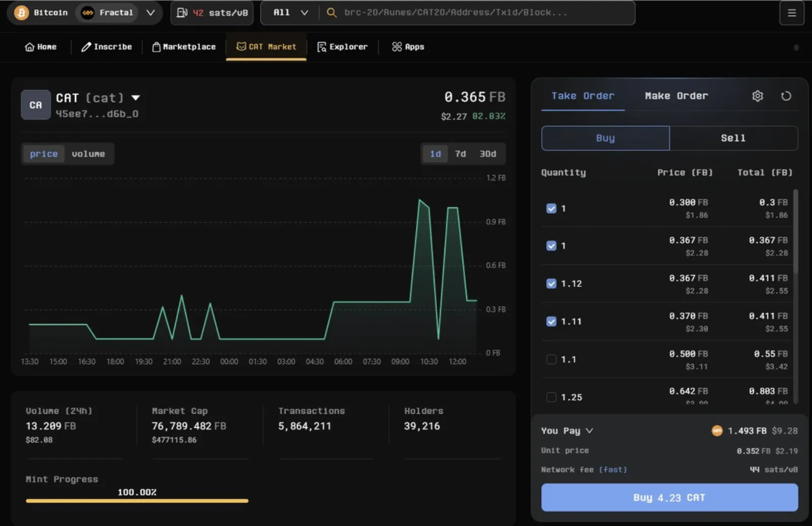Set chart range to 7d

pyautogui.click(x=460, y=154)
